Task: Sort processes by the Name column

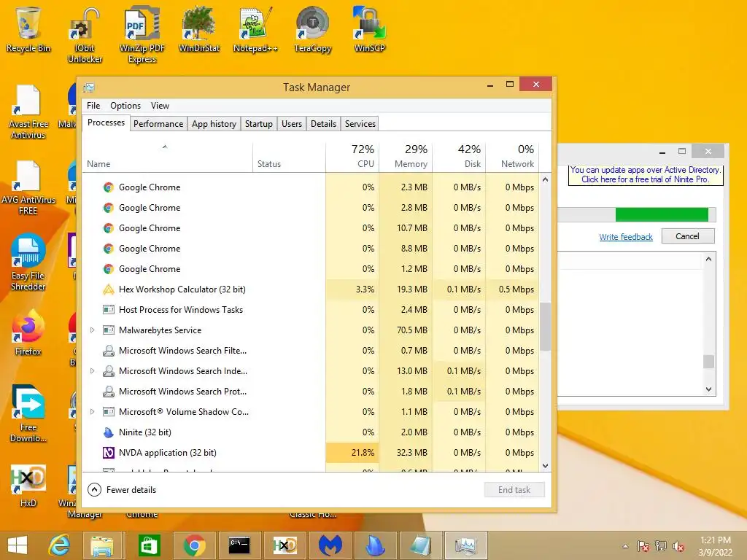Action: pos(167,157)
